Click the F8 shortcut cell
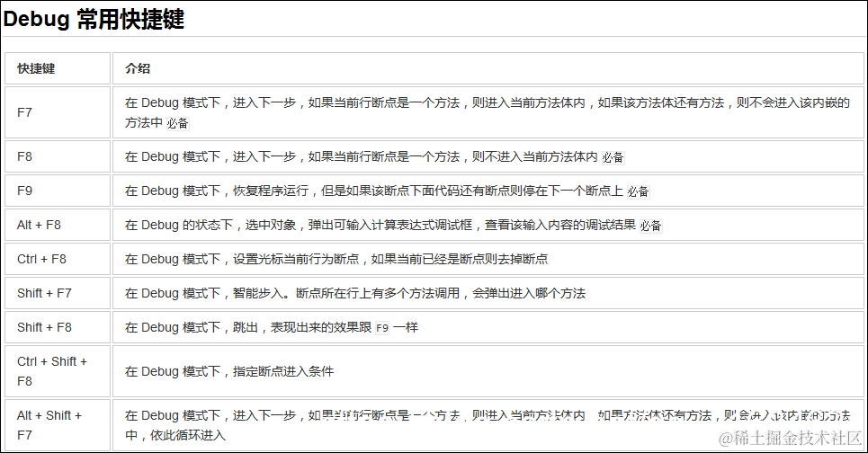 point(58,156)
